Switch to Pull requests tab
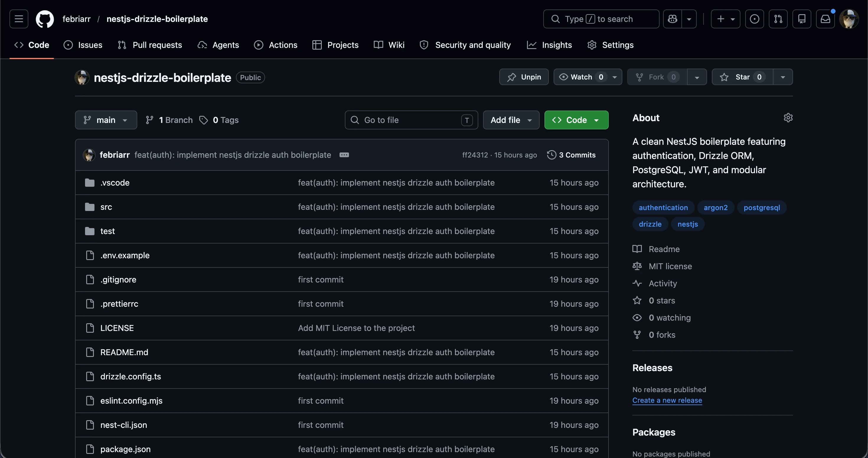This screenshot has width=868, height=458. coord(150,45)
